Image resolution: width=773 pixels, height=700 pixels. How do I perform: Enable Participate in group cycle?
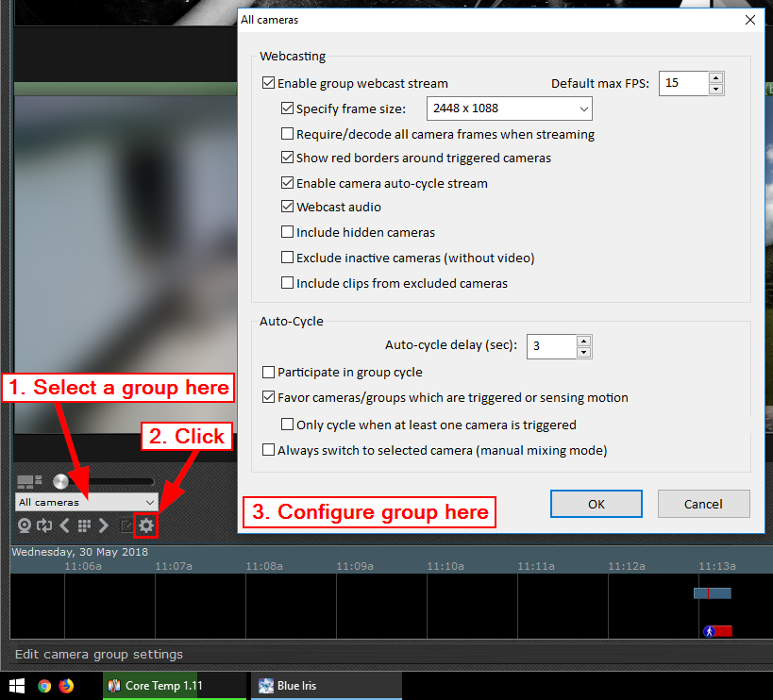268,372
